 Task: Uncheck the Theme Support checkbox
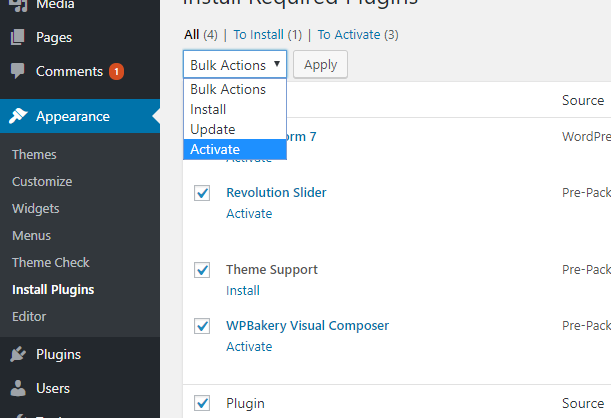(x=202, y=270)
